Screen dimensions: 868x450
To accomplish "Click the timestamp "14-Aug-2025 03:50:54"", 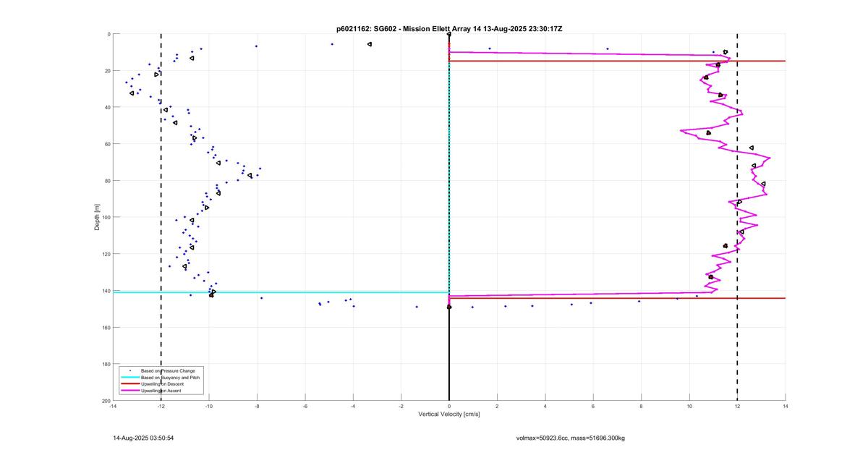I will tap(143, 438).
